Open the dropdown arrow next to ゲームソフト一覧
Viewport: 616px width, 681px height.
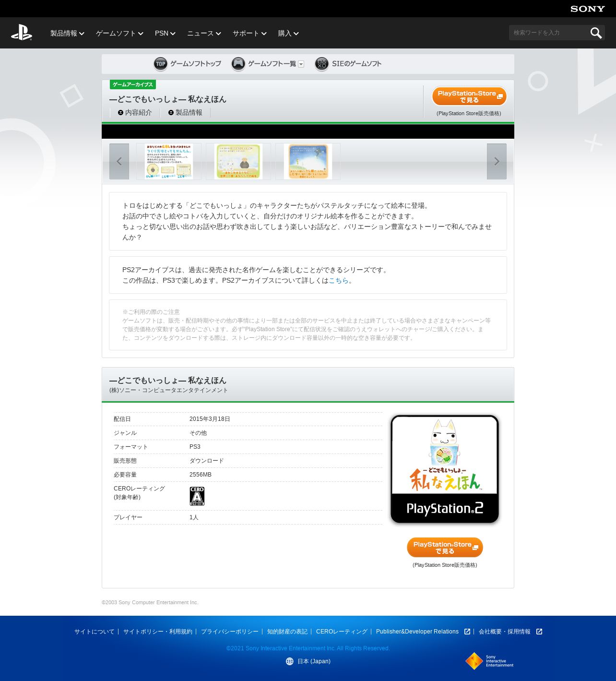pos(301,64)
